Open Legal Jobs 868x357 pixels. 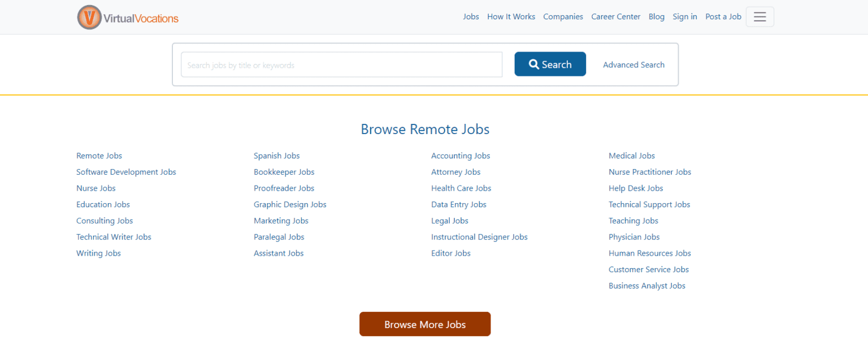click(450, 221)
